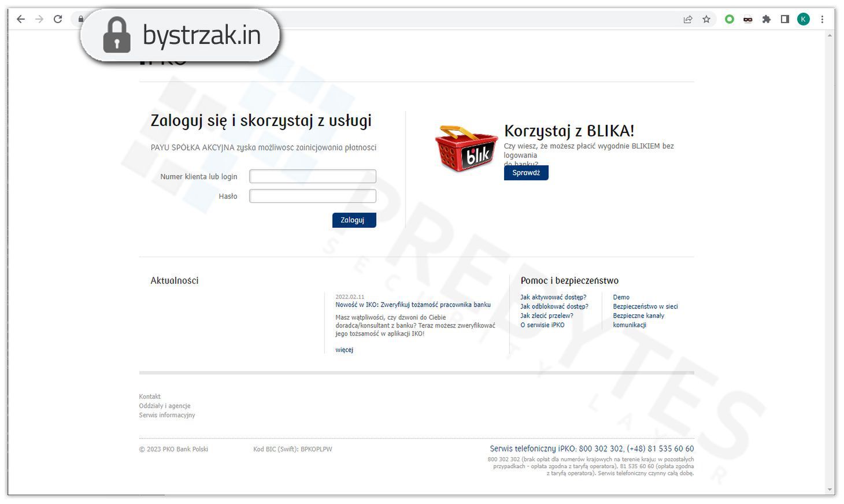Click the browser back arrow
Screen dimensions: 844x504
point(21,18)
